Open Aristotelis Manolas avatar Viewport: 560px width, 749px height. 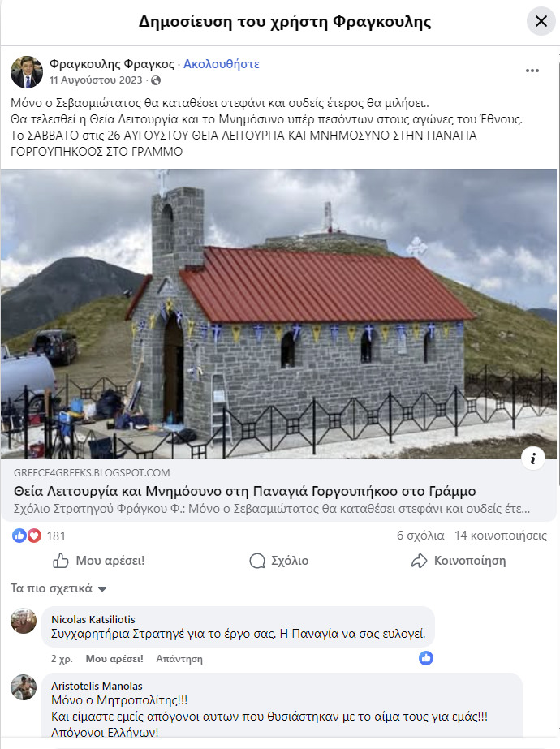pyautogui.click(x=24, y=687)
